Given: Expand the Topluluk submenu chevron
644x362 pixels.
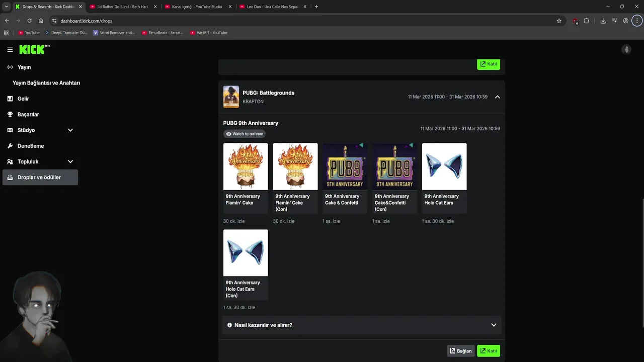Looking at the screenshot, I should click(70, 161).
